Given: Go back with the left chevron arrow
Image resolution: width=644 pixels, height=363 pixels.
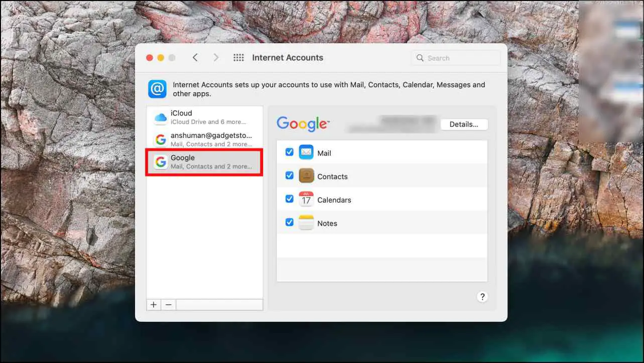Looking at the screenshot, I should click(x=195, y=58).
